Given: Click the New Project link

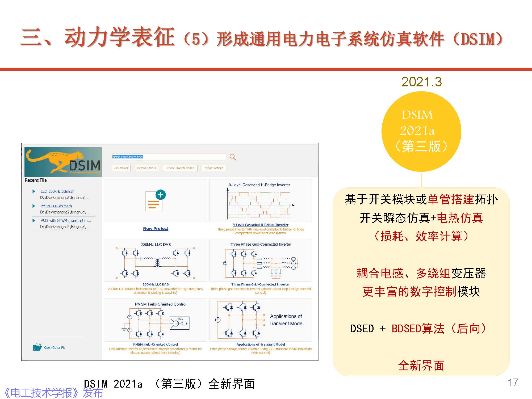Looking at the screenshot, I should 156,229.
